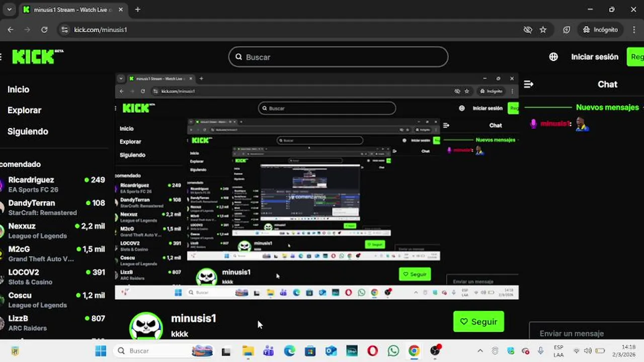
Task: Open WhatsApp from the taskbar
Action: 393,351
